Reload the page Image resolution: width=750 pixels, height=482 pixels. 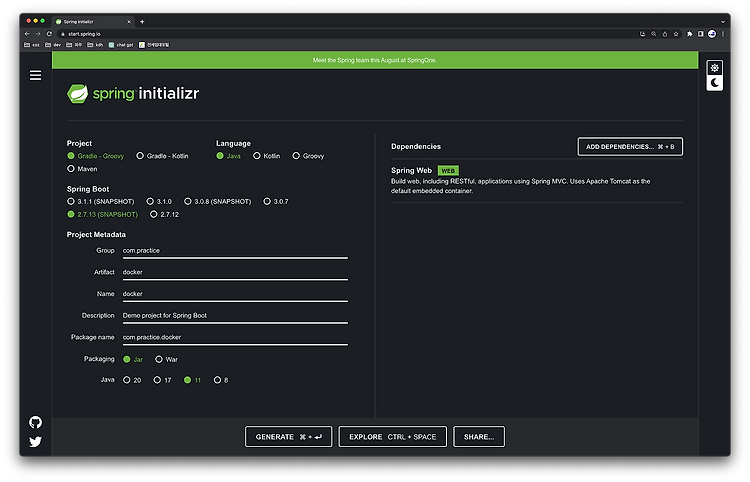[49, 33]
